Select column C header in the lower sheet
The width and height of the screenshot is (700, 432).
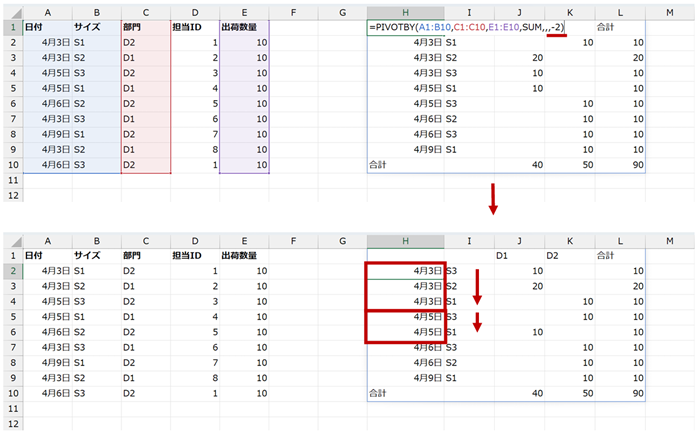tap(146, 241)
